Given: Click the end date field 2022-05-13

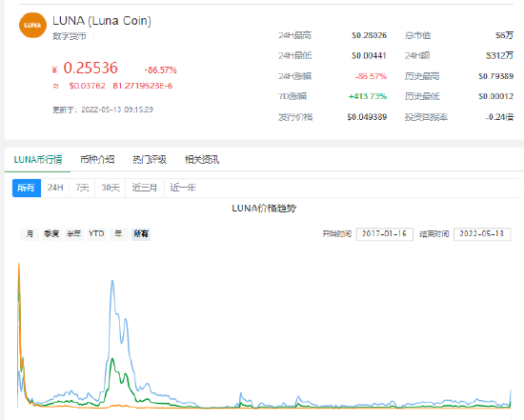Looking at the screenshot, I should pyautogui.click(x=482, y=234).
